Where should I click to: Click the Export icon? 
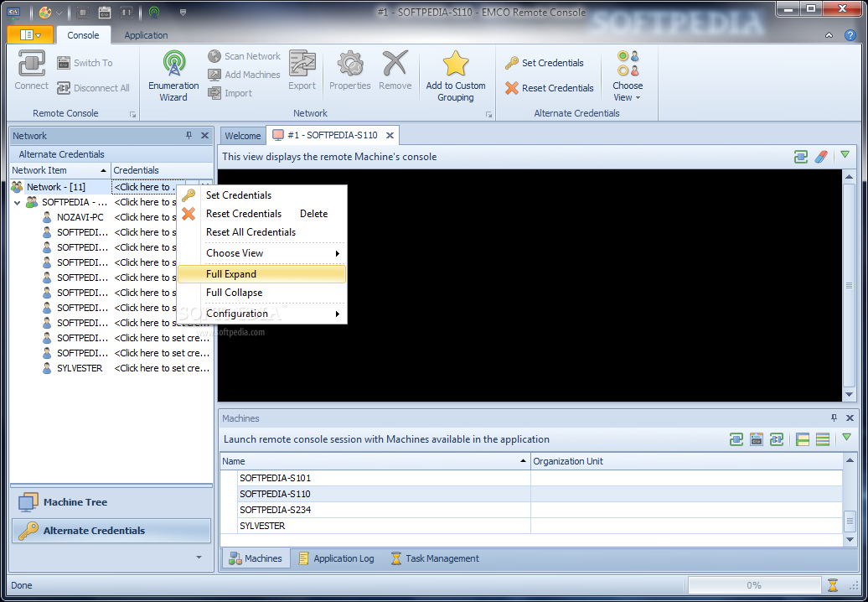[302, 70]
